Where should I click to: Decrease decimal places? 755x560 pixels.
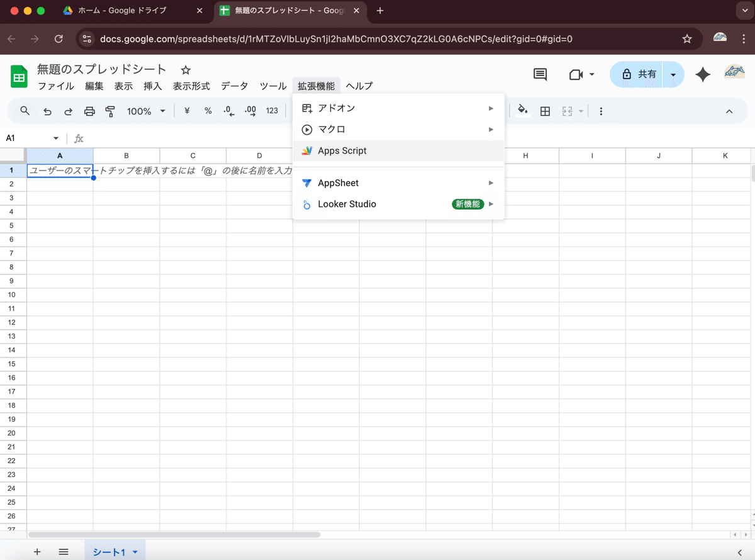pos(228,111)
